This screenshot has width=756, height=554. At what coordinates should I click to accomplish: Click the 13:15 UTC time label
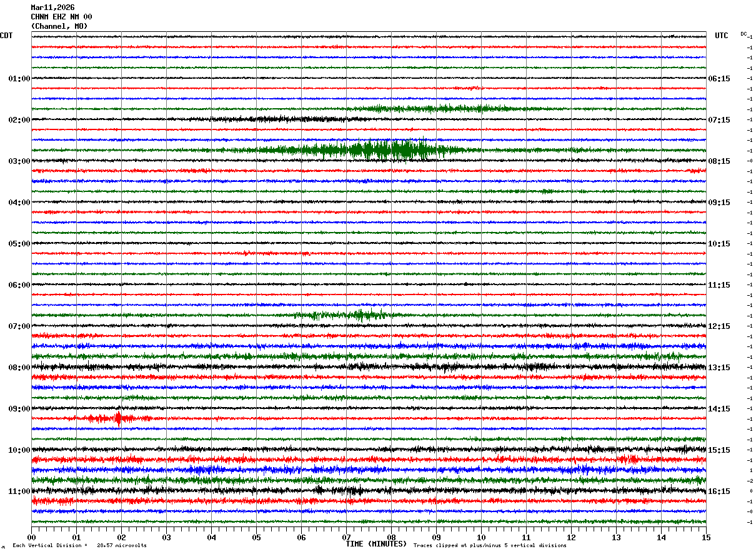719,368
